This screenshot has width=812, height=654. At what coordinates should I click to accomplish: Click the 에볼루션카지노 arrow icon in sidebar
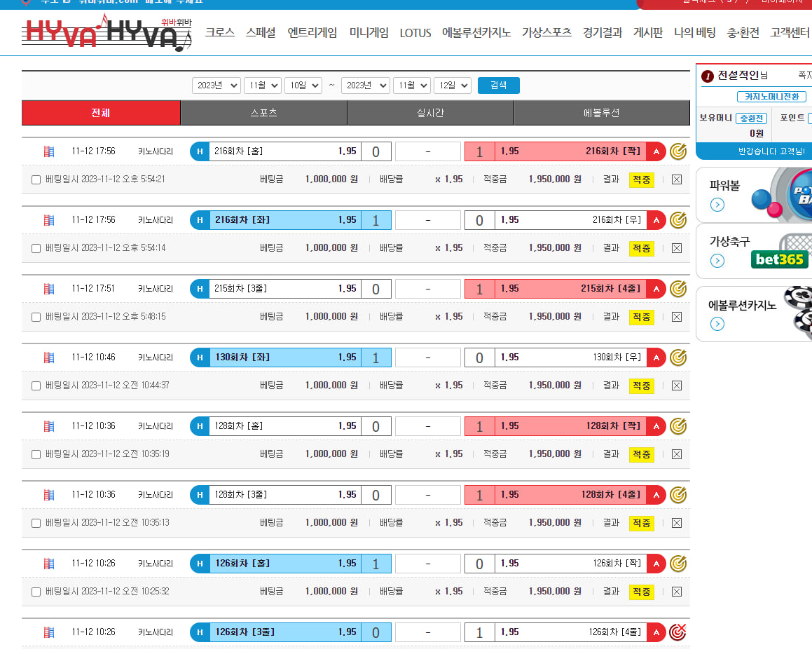click(x=717, y=324)
